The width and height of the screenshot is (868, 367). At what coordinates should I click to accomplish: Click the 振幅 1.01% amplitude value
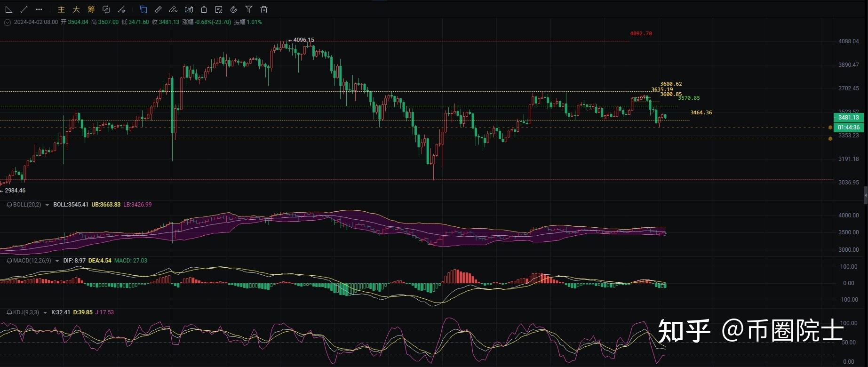[247, 22]
